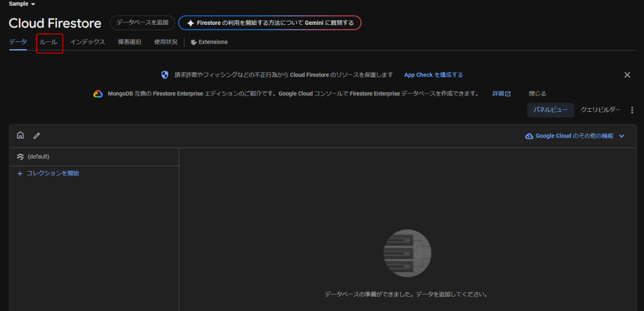Image resolution: width=644 pixels, height=311 pixels.
Task: Click the Extensions puzzle icon
Action: coord(194,42)
